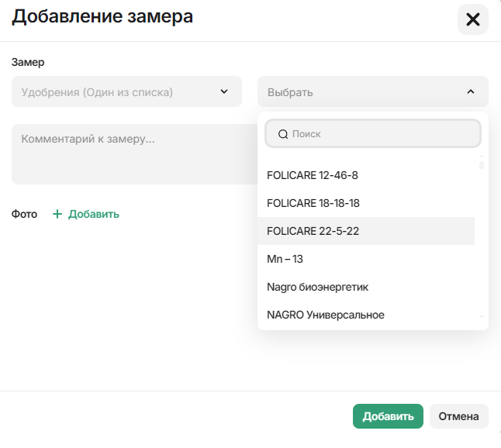
Task: Confirm with the green Добавить button
Action: coord(388,416)
